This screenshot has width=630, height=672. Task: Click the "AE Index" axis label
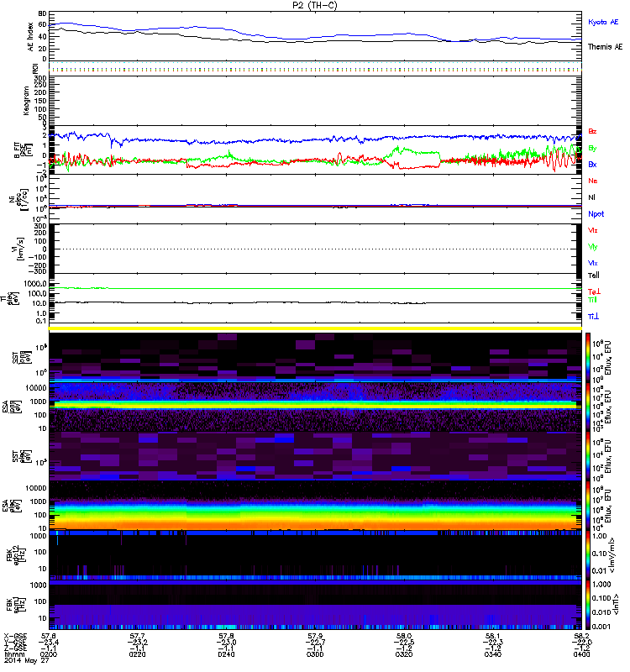[30, 37]
